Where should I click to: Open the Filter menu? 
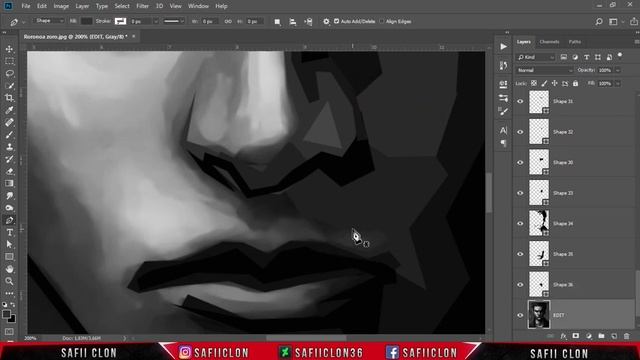point(142,6)
